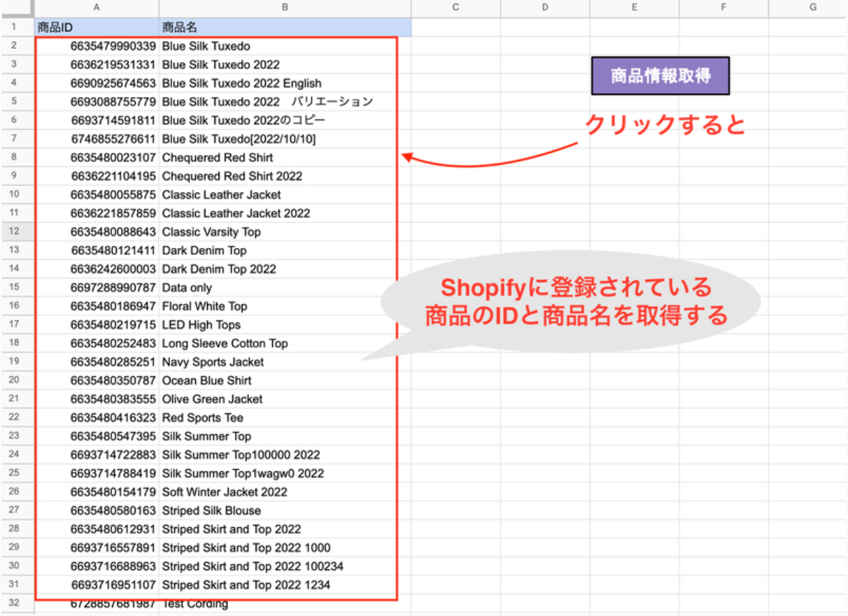Select the 'Blue Silk Tuxedo[2022/10/10]' cell
The image size is (848, 616).
click(285, 139)
